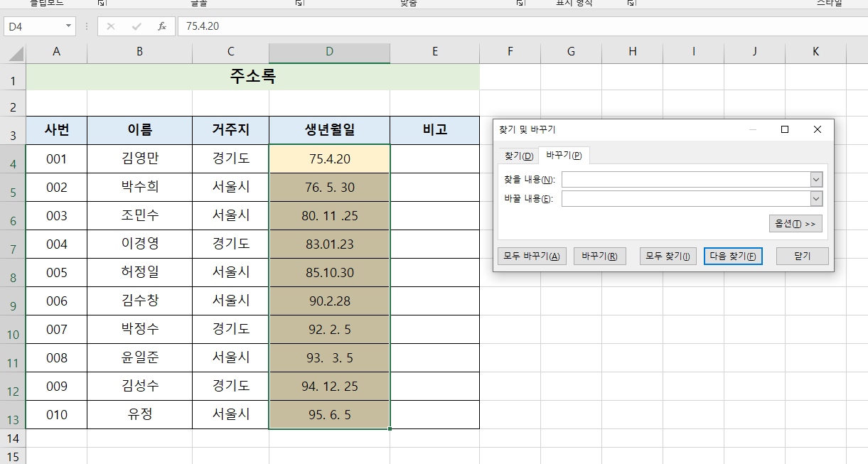Click the name cell 조민수
This screenshot has height=464, width=868.
click(139, 215)
